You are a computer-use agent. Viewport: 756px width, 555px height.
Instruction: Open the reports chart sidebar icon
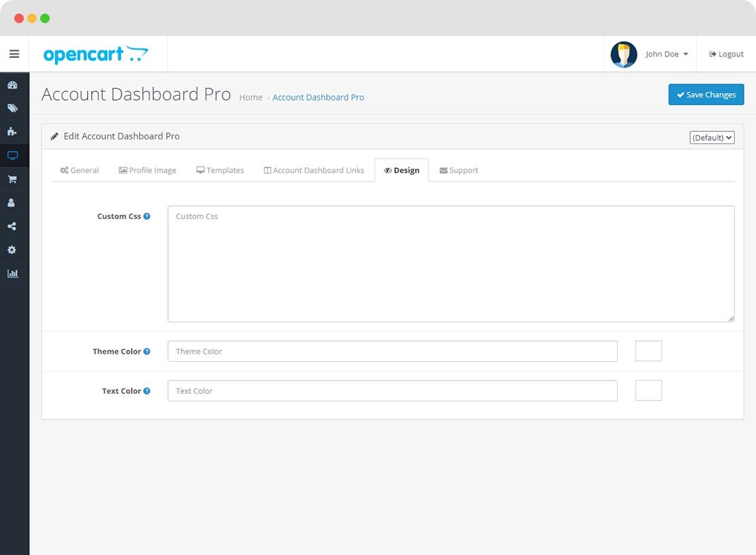click(x=12, y=273)
